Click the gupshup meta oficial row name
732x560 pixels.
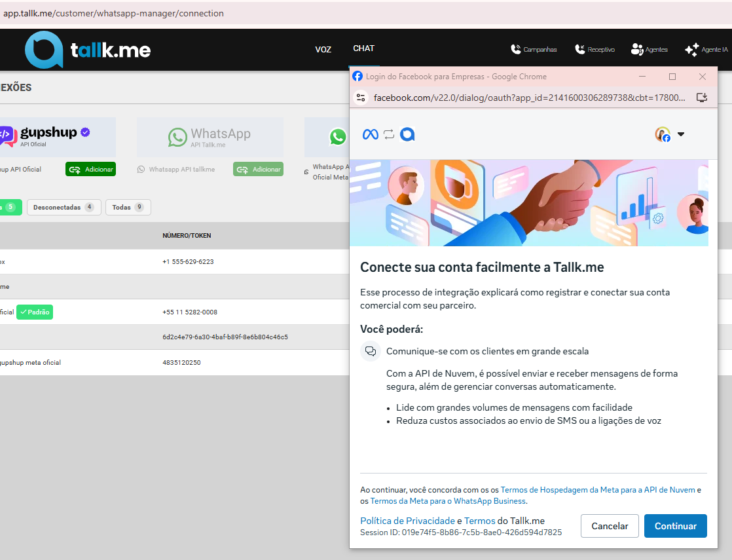click(30, 362)
